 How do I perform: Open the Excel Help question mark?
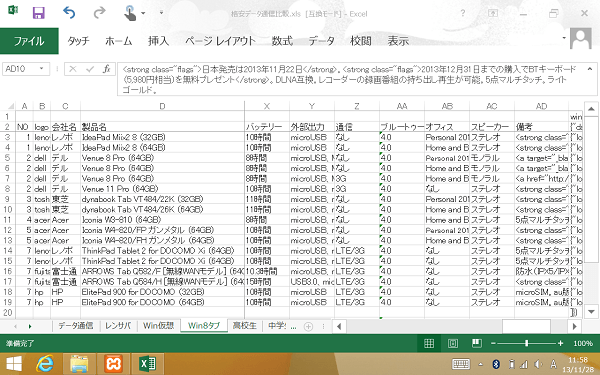(463, 13)
